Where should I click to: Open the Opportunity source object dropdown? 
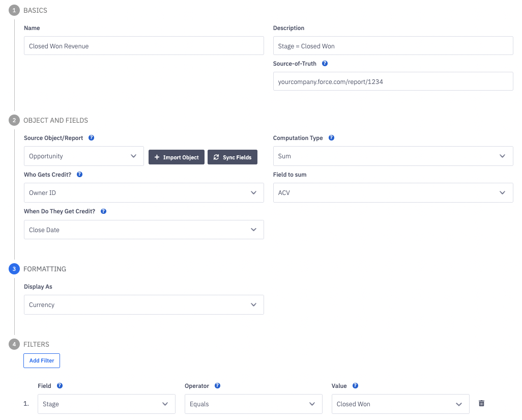(x=83, y=156)
